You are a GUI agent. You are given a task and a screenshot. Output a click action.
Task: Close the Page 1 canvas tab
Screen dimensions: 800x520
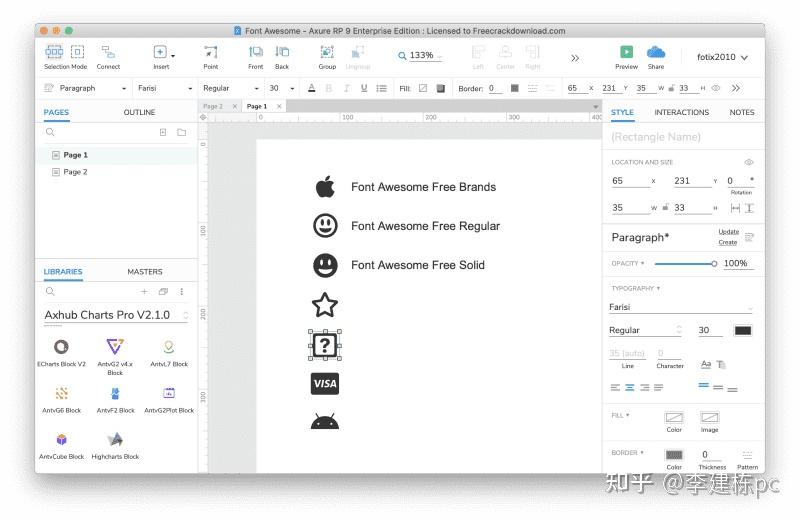coord(279,106)
